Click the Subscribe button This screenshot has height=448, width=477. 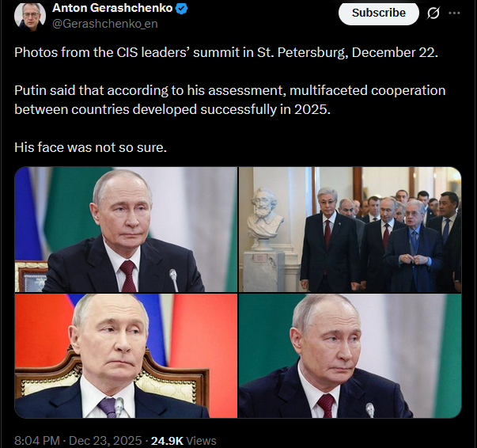[x=379, y=13]
